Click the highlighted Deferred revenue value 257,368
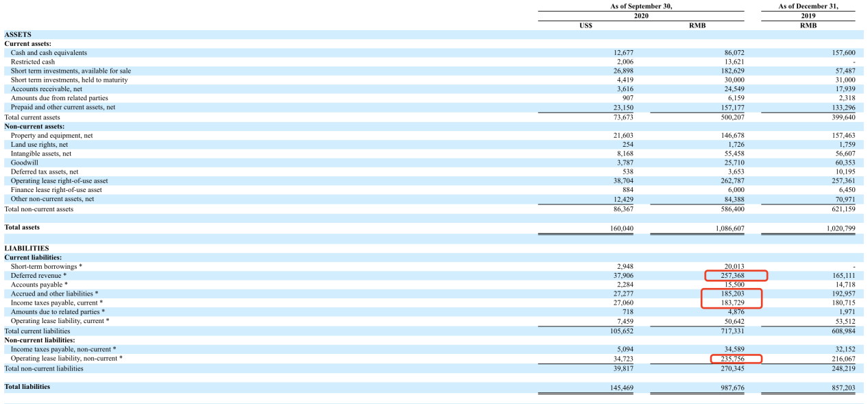868x404 pixels. [735, 276]
